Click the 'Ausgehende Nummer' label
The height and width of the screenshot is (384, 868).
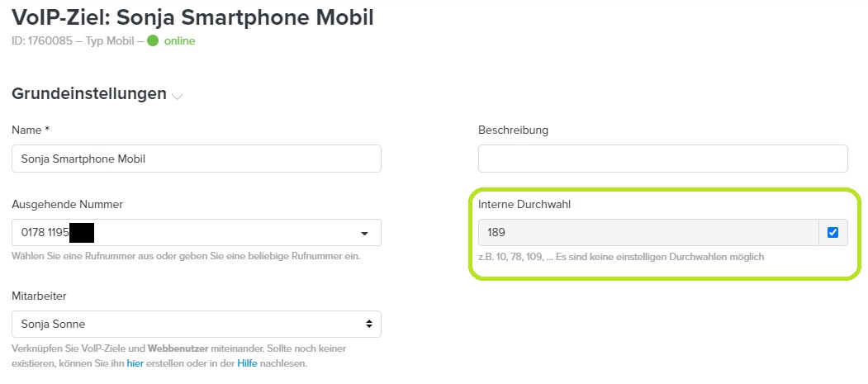point(68,204)
